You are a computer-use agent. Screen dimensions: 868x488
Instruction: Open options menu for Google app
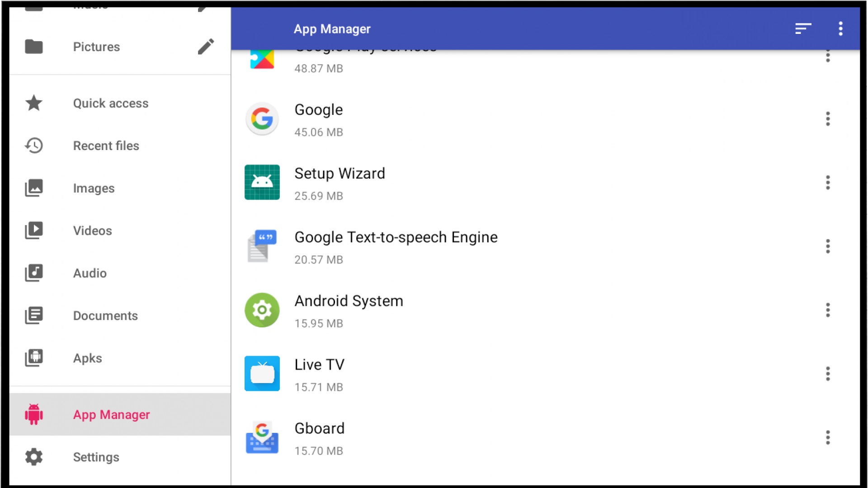click(828, 119)
